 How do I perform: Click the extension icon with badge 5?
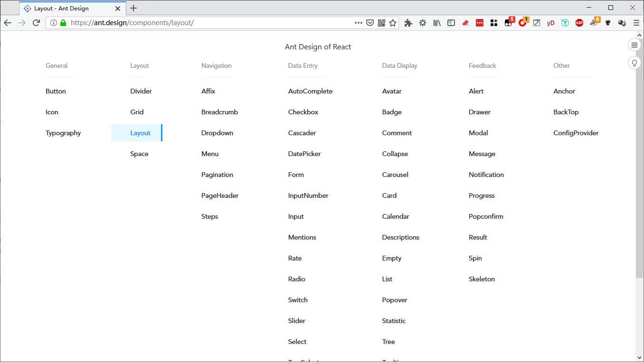click(x=509, y=22)
